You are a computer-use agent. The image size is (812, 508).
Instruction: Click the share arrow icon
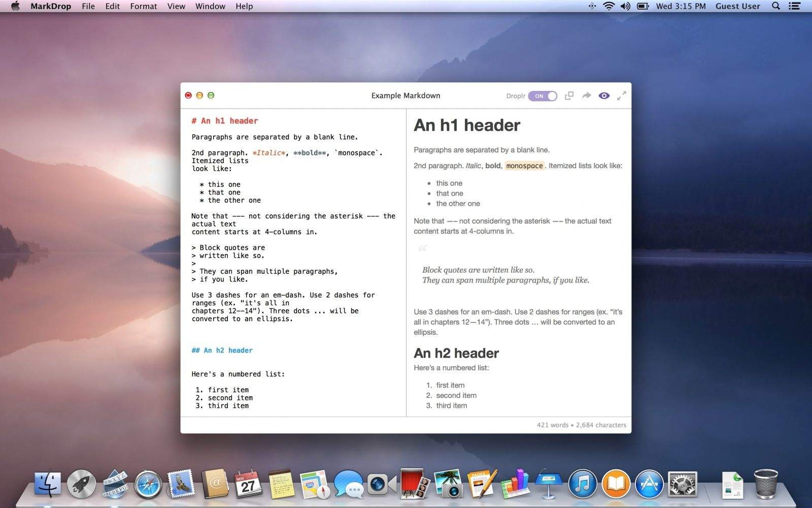pyautogui.click(x=586, y=96)
